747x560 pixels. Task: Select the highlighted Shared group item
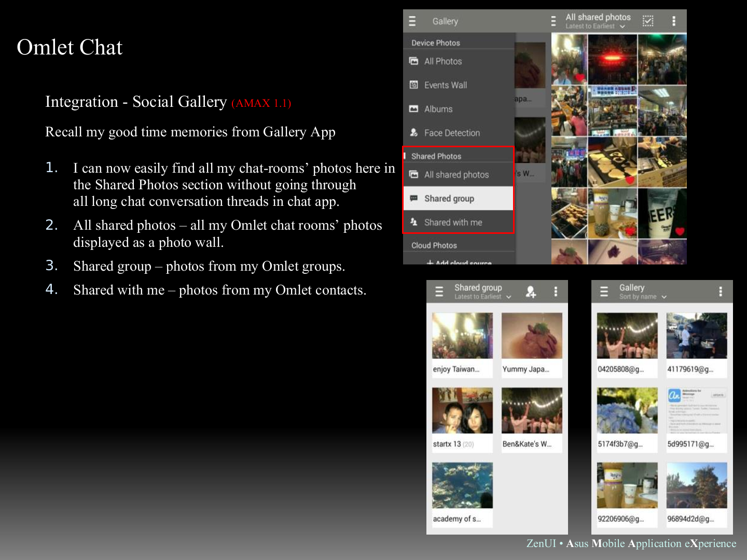tap(449, 199)
